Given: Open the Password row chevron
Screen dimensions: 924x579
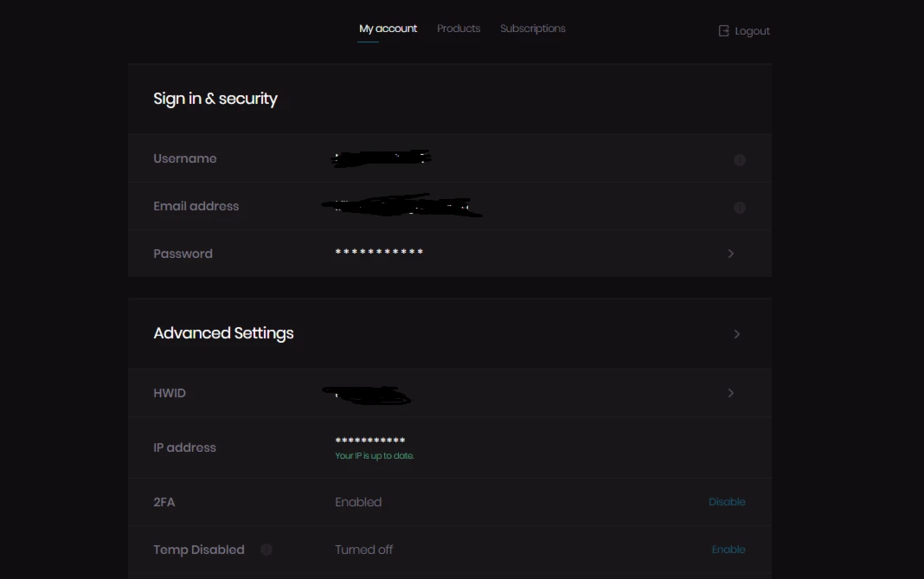Looking at the screenshot, I should coord(731,254).
